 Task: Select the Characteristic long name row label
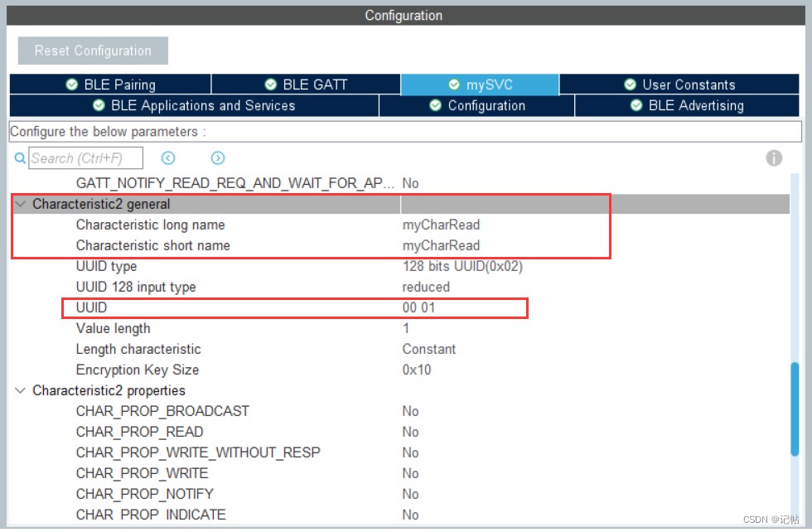[x=150, y=225]
